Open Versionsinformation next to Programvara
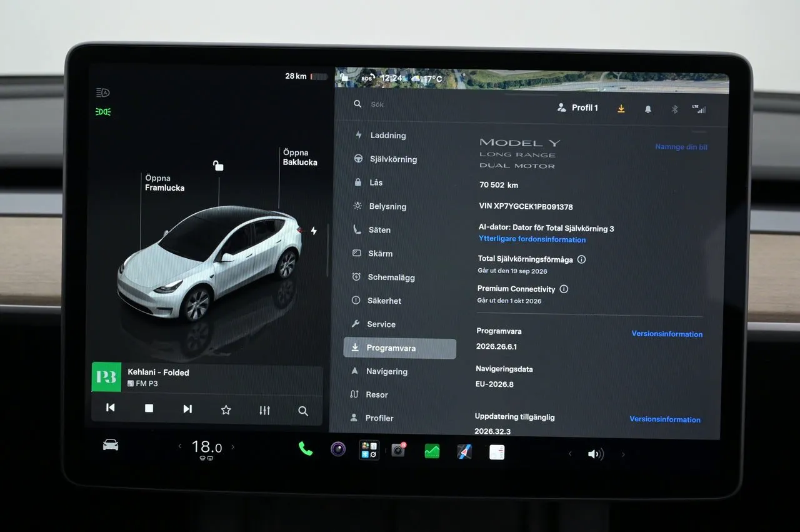The image size is (800, 532). point(667,334)
